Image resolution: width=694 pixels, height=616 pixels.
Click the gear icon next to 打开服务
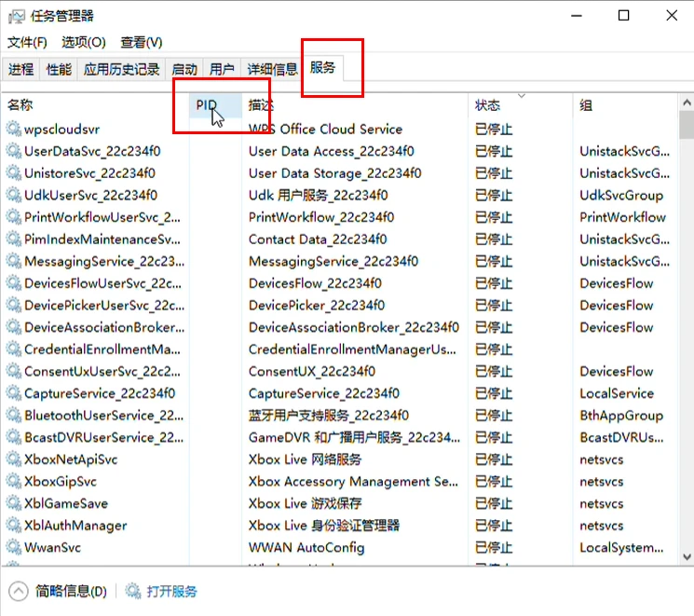133,590
